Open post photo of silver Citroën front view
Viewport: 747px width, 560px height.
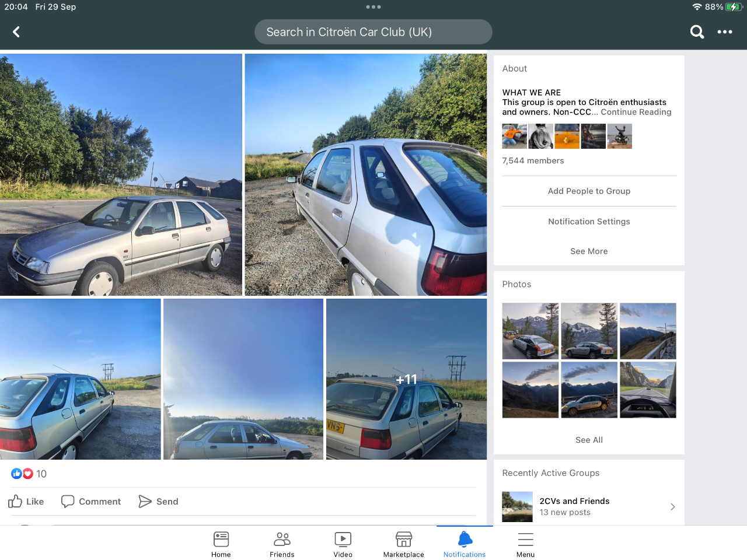click(x=121, y=174)
